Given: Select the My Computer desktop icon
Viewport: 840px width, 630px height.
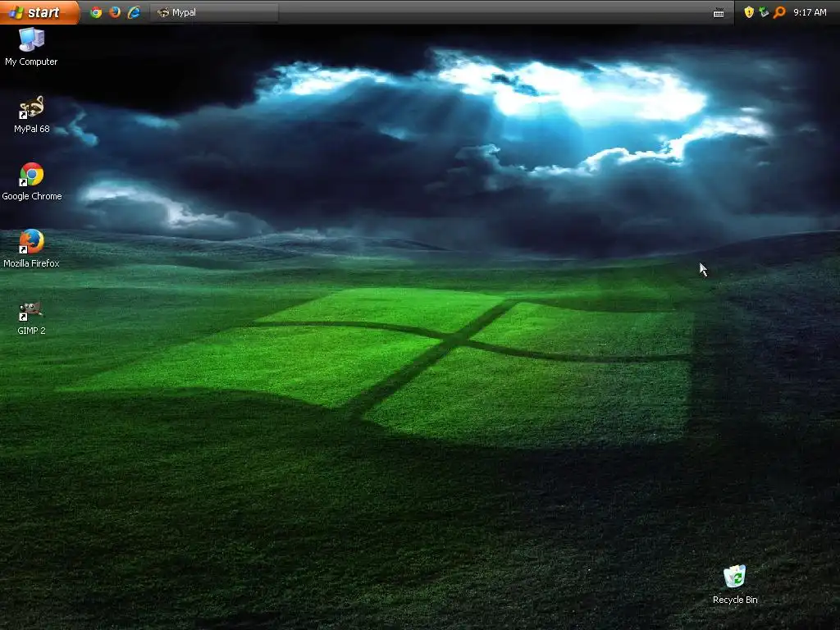Looking at the screenshot, I should point(31,47).
